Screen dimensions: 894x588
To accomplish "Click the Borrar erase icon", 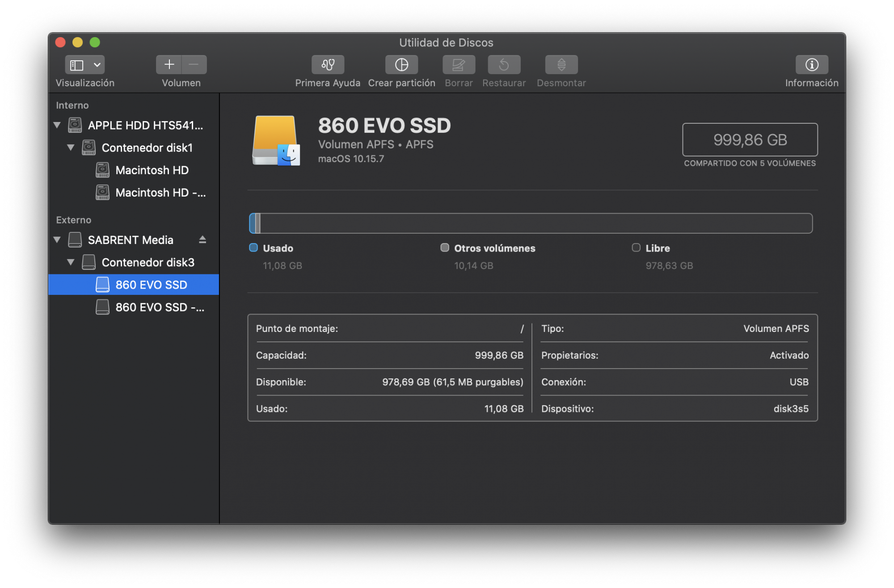I will pyautogui.click(x=459, y=65).
